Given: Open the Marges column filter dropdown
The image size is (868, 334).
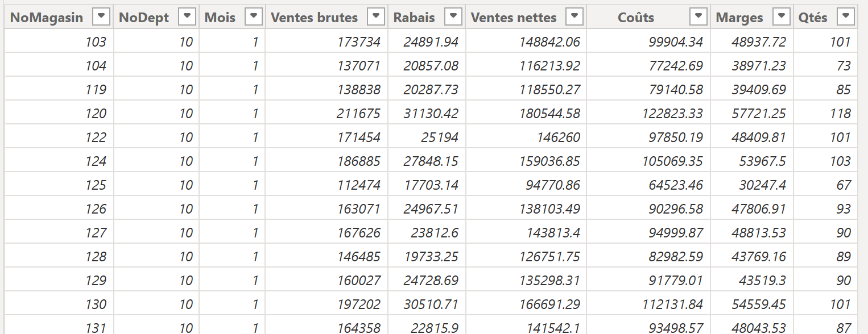Looking at the screenshot, I should click(783, 17).
